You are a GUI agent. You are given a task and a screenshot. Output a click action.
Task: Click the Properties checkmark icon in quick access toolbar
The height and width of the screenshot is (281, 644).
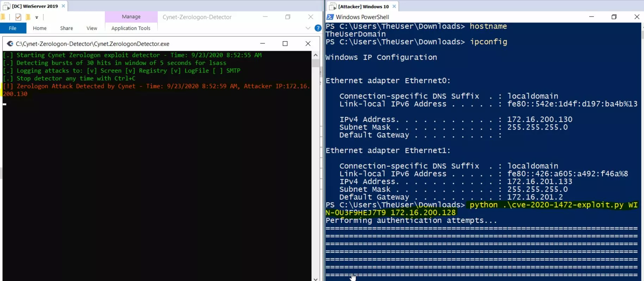18,17
